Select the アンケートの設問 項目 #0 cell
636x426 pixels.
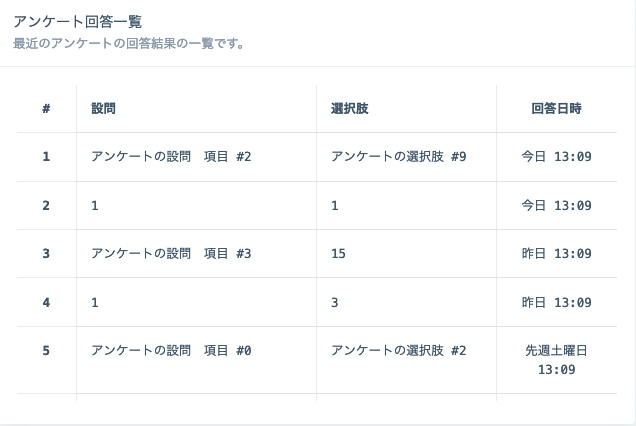(171, 351)
